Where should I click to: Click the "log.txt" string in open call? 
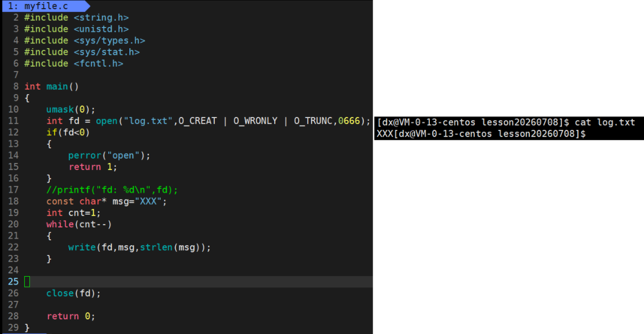tap(148, 121)
